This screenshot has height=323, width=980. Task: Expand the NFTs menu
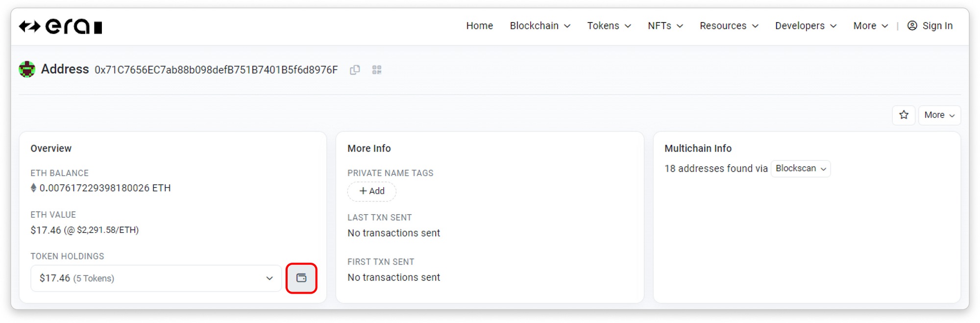[x=665, y=26]
